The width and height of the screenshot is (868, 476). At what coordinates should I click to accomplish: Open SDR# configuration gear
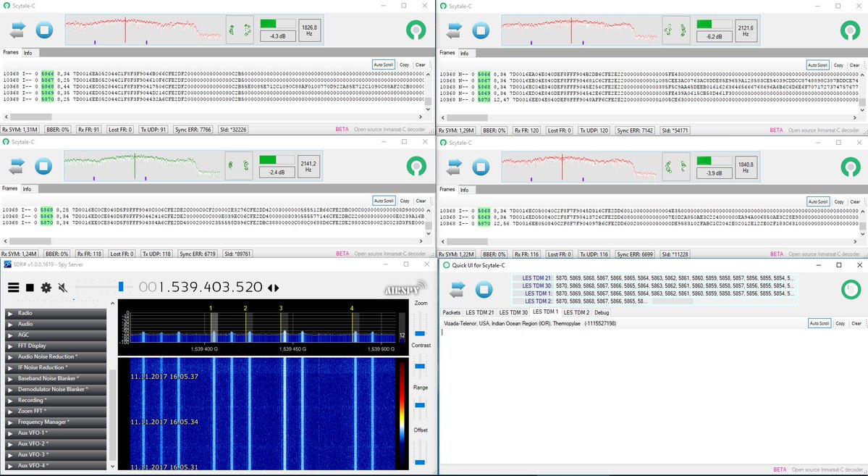click(46, 288)
